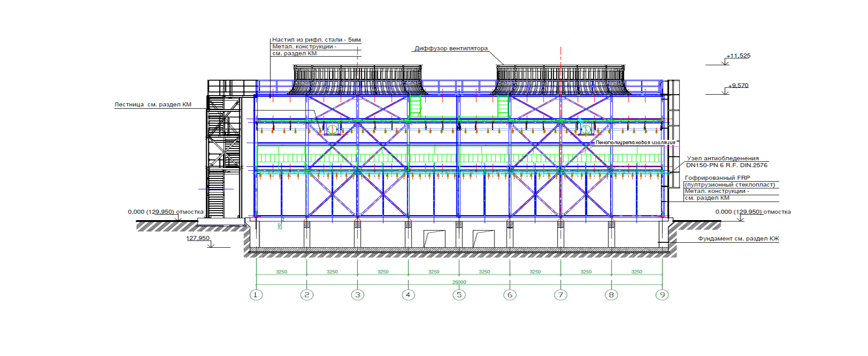Click the 'Диффузор вентилятора' label

click(451, 48)
